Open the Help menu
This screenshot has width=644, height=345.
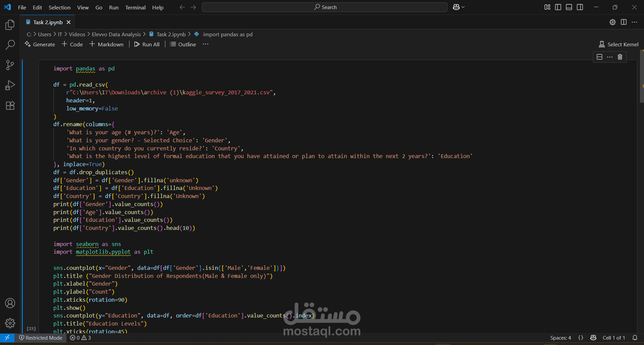[158, 7]
